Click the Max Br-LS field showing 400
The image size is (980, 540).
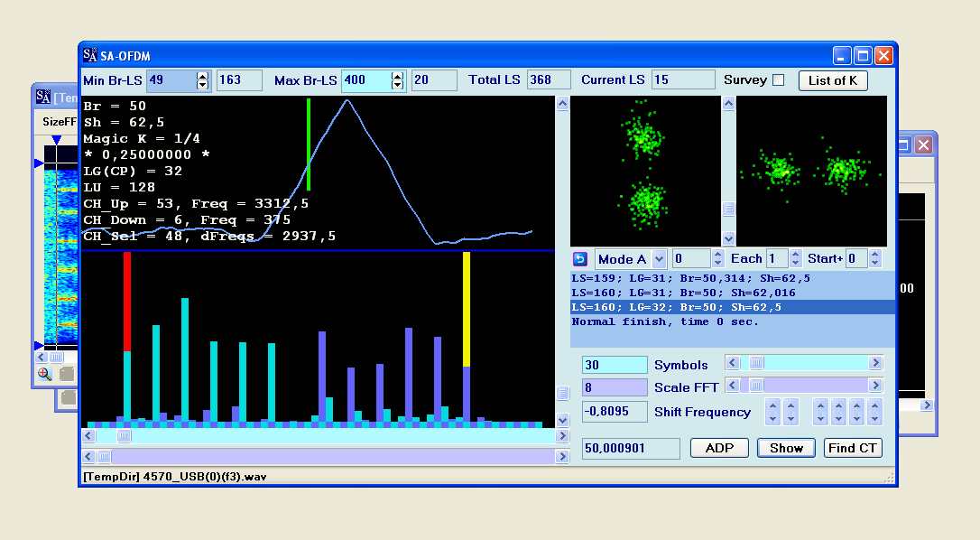point(366,80)
